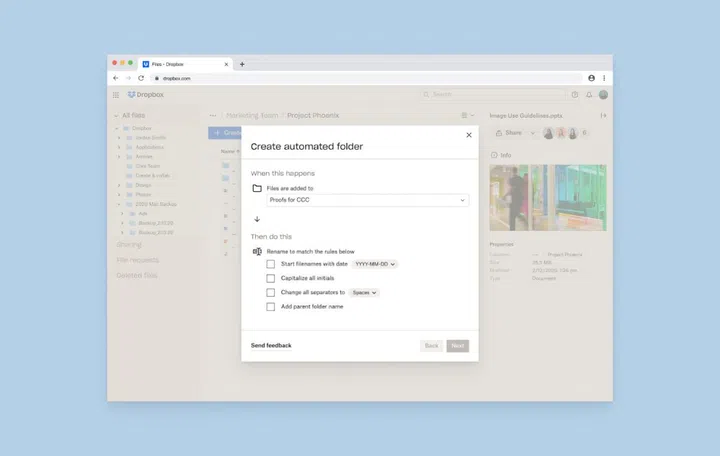
Task: Enable Start filenames with date checkbox
Action: tap(271, 264)
